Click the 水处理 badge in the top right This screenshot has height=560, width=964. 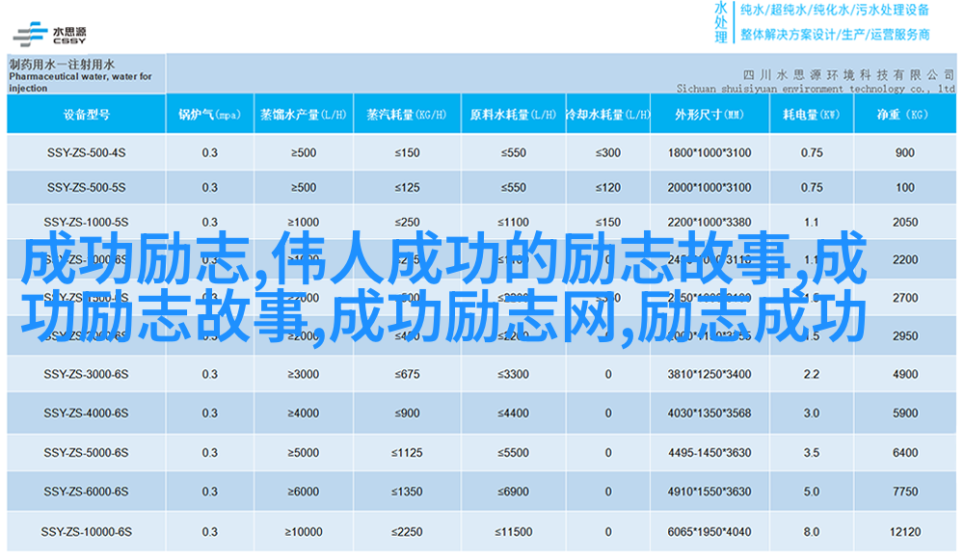click(x=720, y=22)
